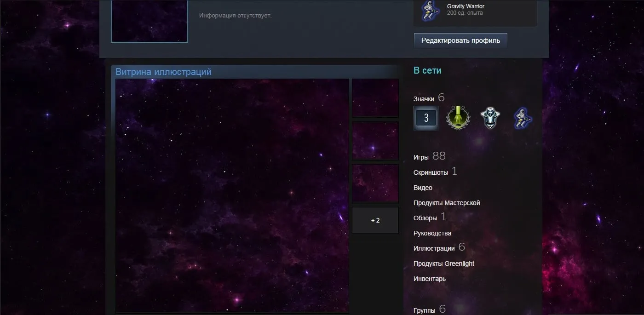Click the profile avatar image
Image resolution: width=644 pixels, height=315 pixels.
pyautogui.click(x=149, y=21)
